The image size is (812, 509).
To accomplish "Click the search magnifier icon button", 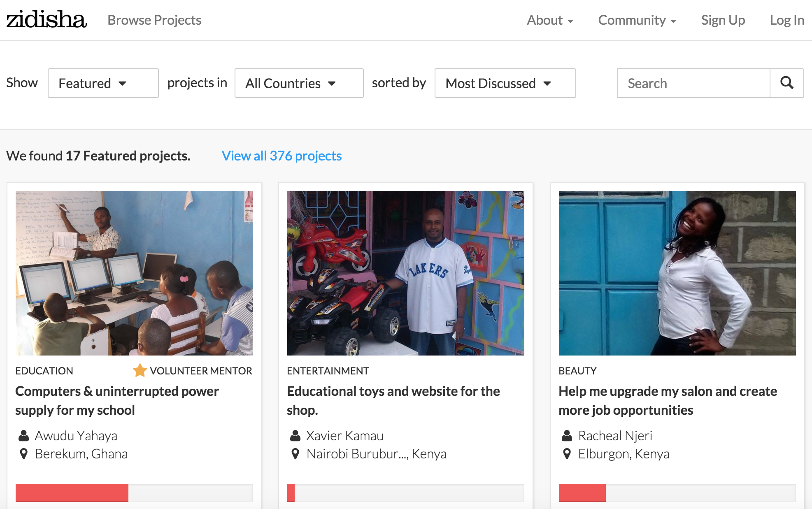I will [786, 83].
